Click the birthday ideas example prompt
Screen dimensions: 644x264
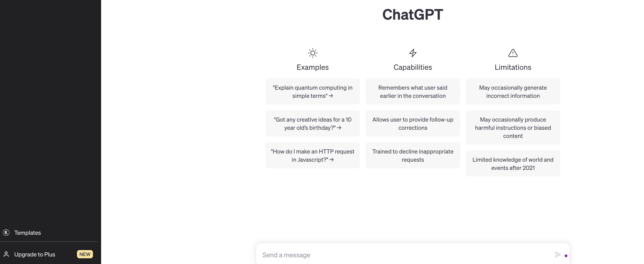pos(313,123)
